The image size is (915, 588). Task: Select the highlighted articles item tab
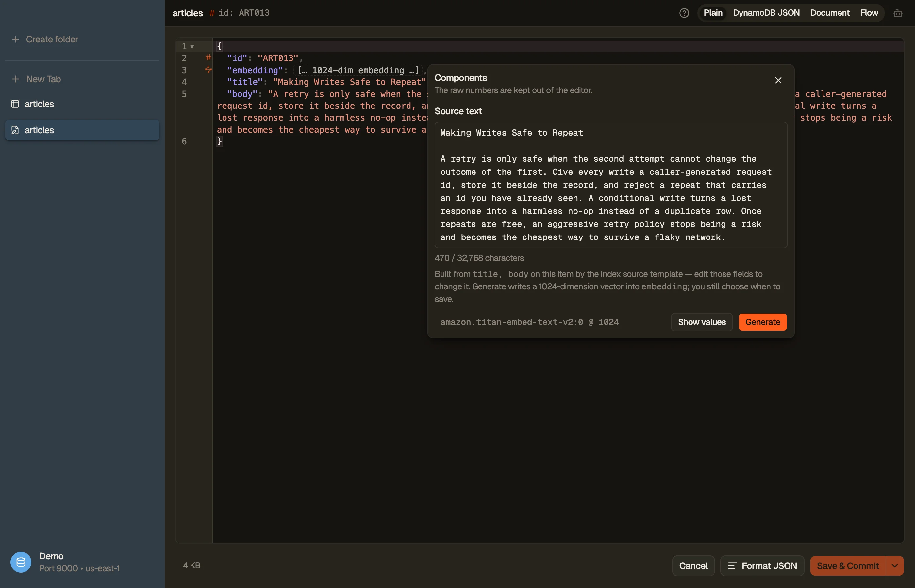click(82, 130)
